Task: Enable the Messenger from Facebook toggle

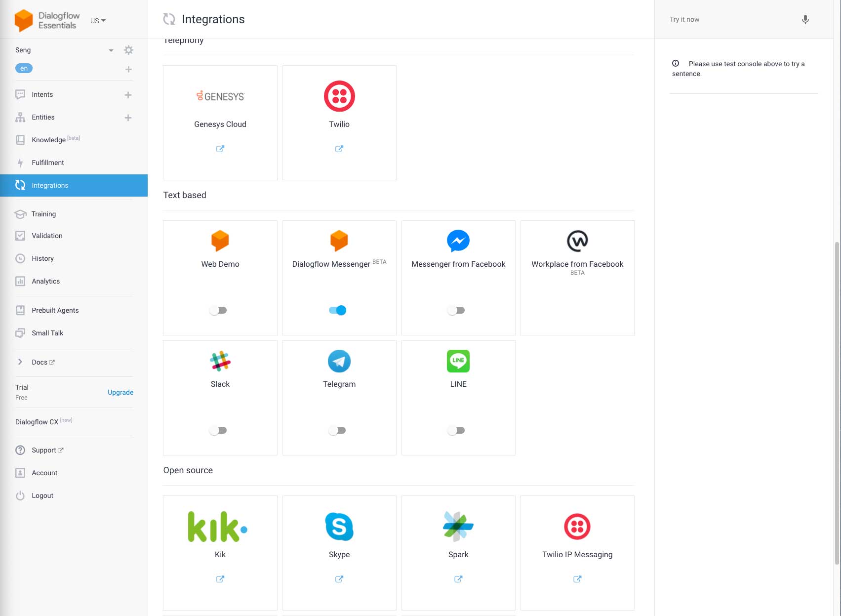Action: [456, 310]
